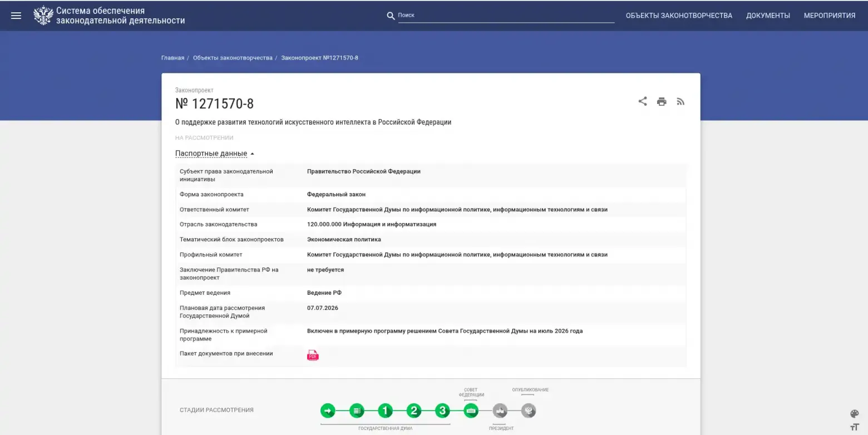Click the Экономическая политика value
Image resolution: width=868 pixels, height=435 pixels.
[x=344, y=239]
